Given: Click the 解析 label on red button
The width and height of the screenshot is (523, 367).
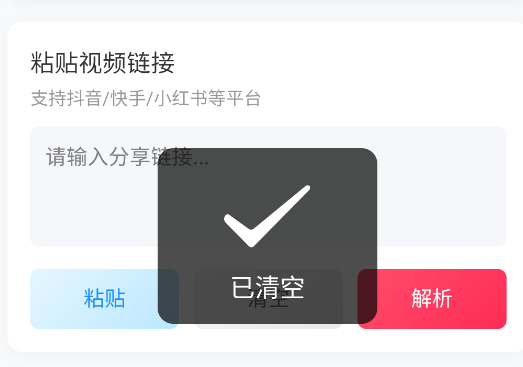Looking at the screenshot, I should coord(432,299).
